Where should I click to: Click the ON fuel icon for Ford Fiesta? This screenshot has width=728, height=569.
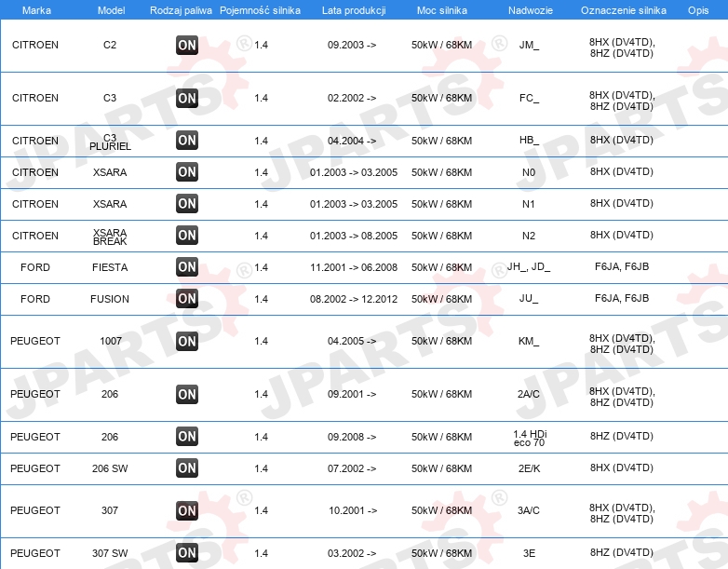(x=187, y=267)
